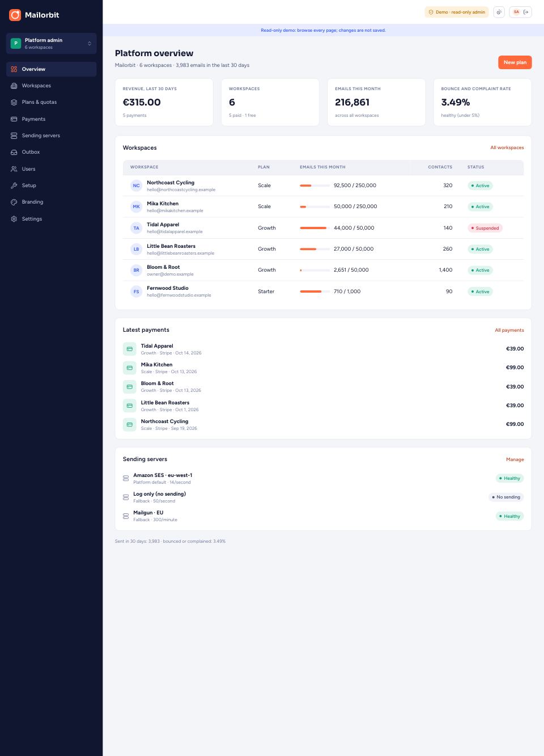Click the Fernwood Studio email usage bar
The width and height of the screenshot is (544, 756).
coord(314,292)
